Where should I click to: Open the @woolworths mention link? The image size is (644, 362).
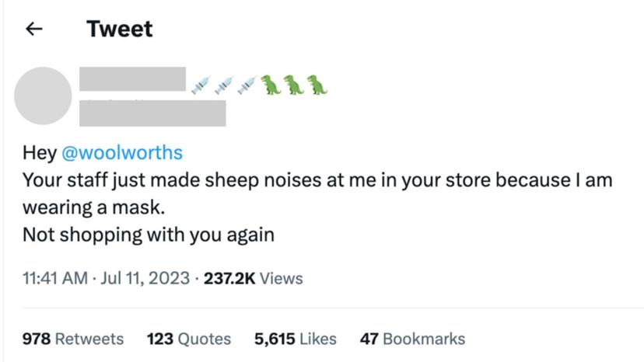[x=121, y=152]
